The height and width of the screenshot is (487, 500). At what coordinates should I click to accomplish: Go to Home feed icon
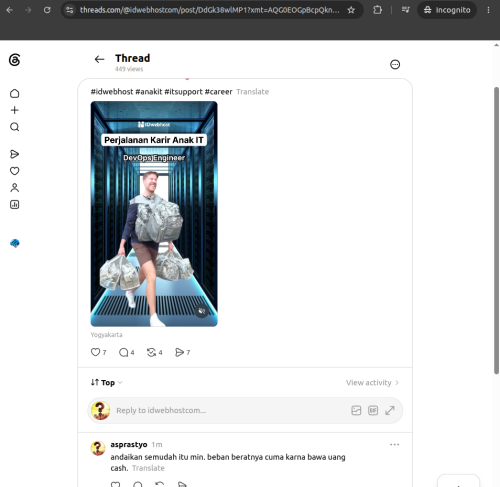(14, 94)
